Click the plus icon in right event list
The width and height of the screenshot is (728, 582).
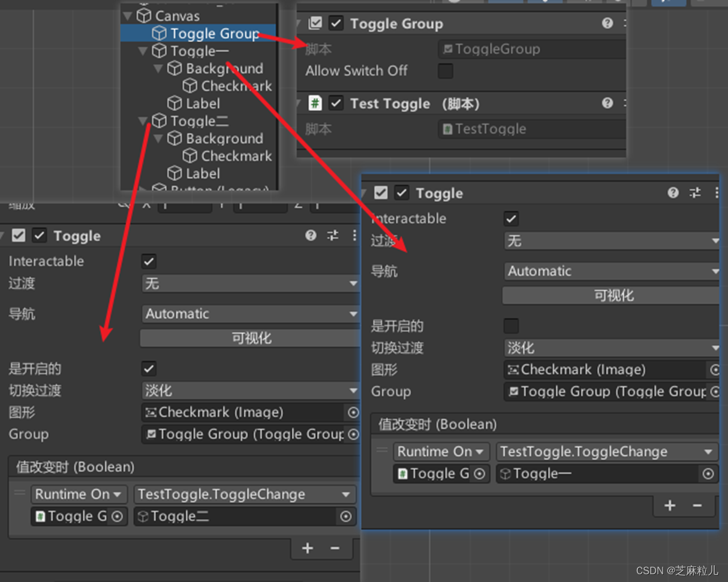(x=670, y=505)
